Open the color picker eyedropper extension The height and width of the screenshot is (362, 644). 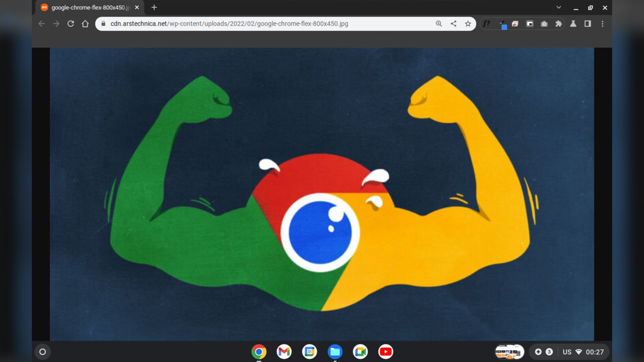click(x=502, y=24)
